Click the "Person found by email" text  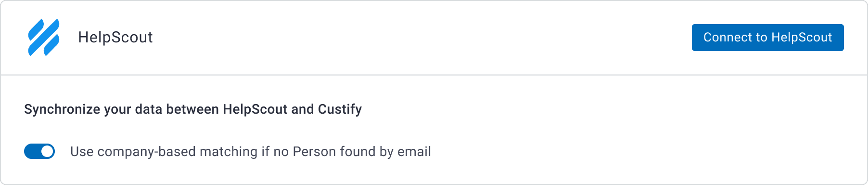coord(362,152)
